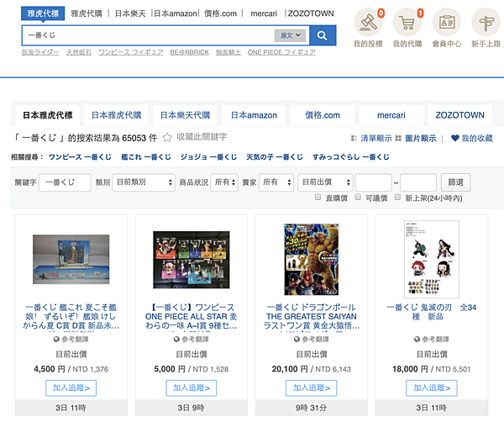Click 收藏此關鍵字 text
Viewport: 504px width, 422px height.
pyautogui.click(x=202, y=137)
